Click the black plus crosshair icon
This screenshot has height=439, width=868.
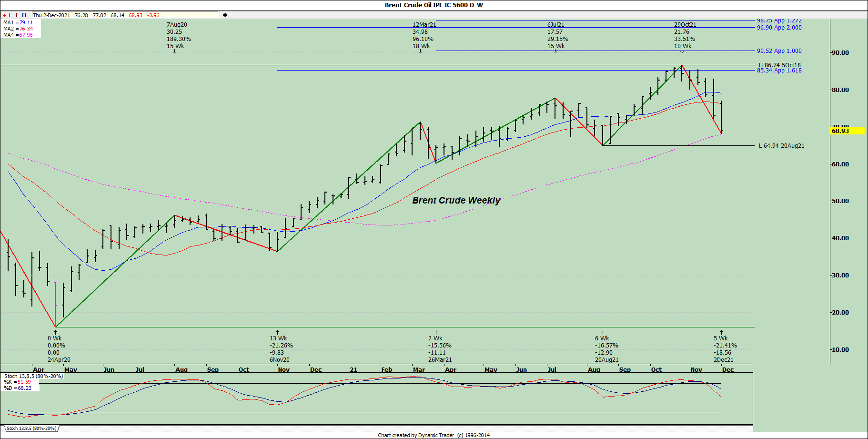click(225, 15)
